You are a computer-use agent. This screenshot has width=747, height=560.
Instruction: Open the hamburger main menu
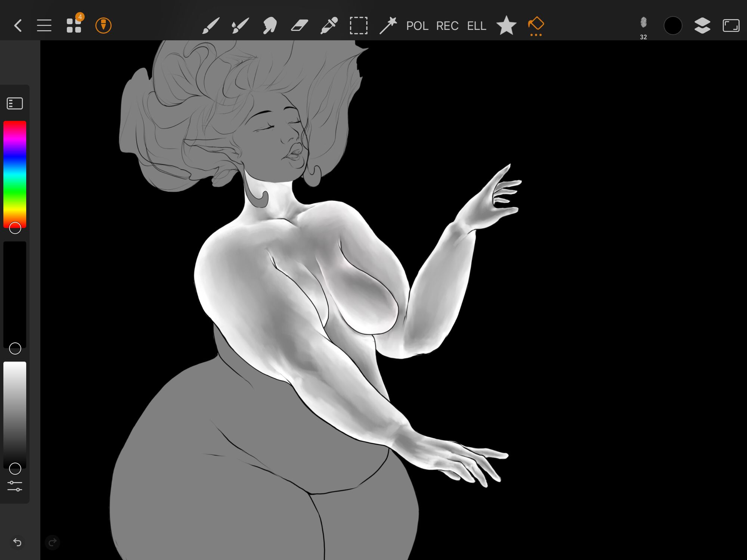(x=44, y=26)
